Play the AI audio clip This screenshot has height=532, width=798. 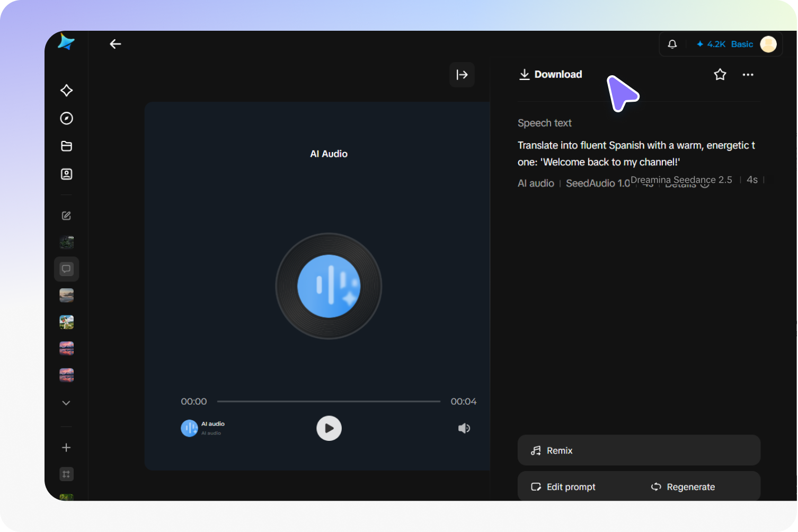[329, 428]
